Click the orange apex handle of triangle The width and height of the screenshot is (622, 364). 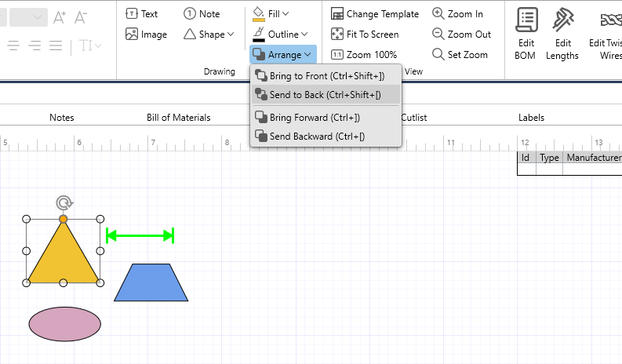click(63, 219)
